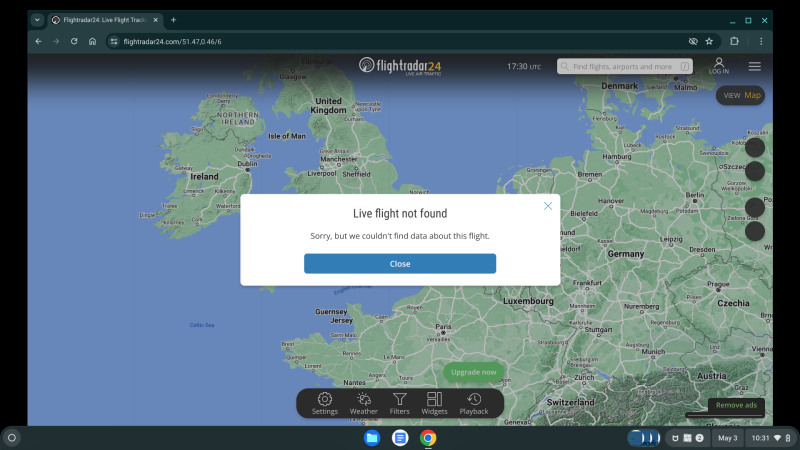Open the ChromeOS launcher circle
This screenshot has height=450, width=800.
pyautogui.click(x=12, y=438)
